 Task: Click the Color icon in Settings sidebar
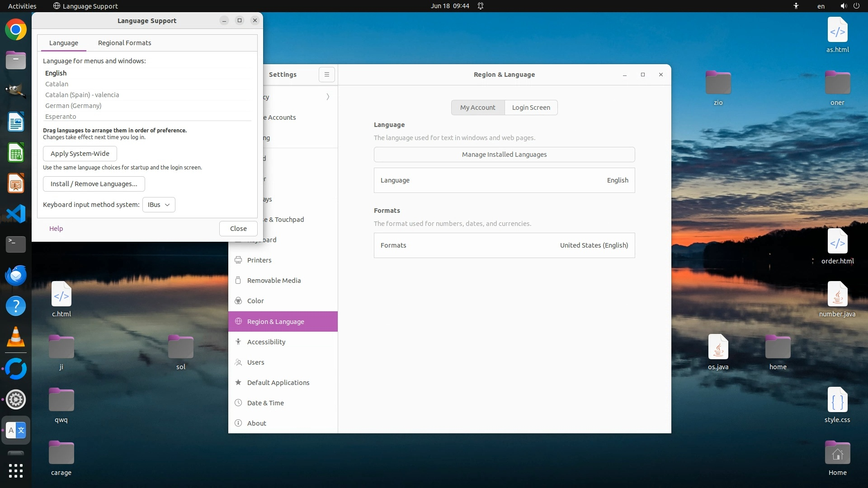[x=238, y=301]
